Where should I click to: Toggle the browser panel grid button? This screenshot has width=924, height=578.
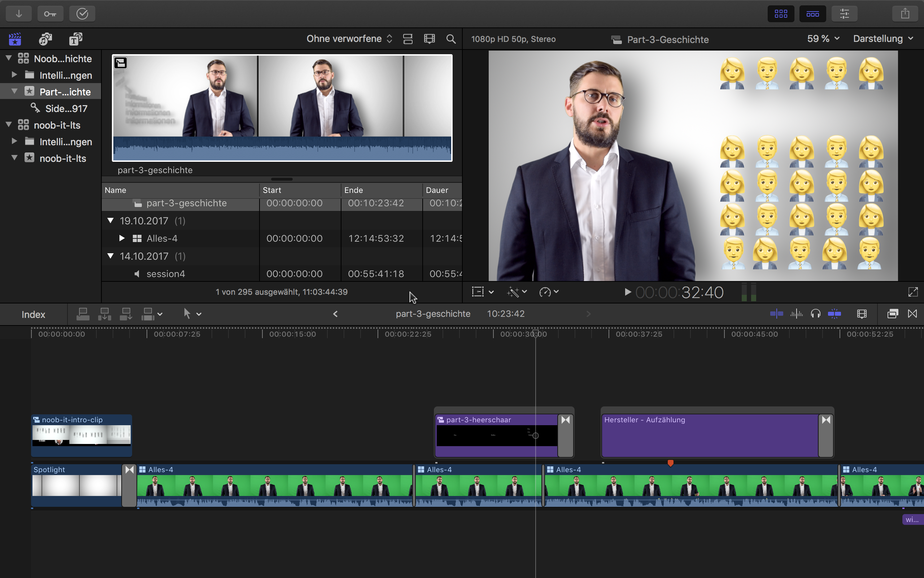(x=781, y=14)
